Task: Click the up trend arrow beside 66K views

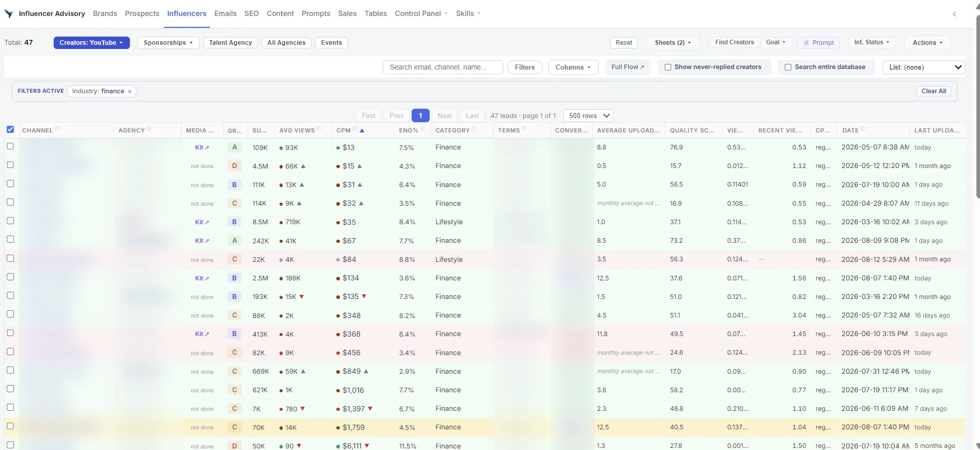Action: [x=303, y=166]
